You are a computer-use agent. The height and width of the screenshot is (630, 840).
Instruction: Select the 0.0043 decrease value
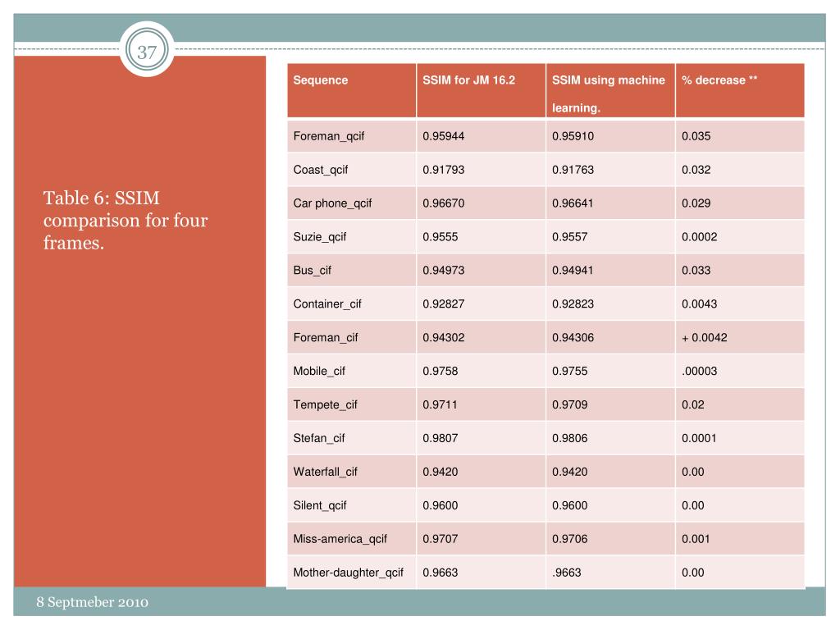699,304
